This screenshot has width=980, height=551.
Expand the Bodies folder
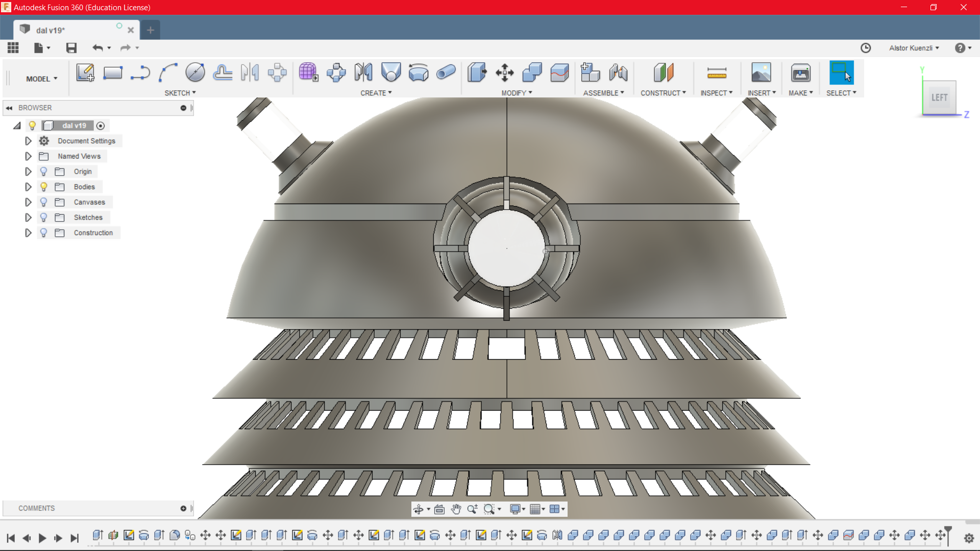click(28, 187)
